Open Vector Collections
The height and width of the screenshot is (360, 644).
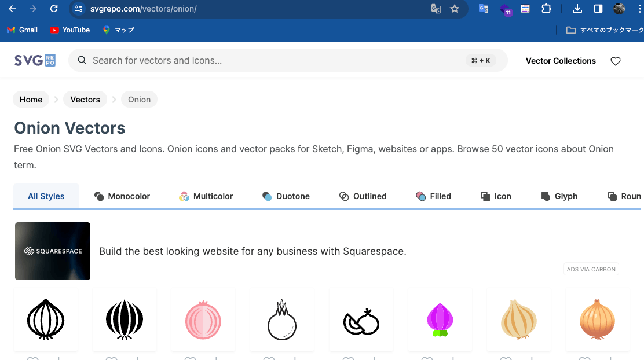[561, 61]
